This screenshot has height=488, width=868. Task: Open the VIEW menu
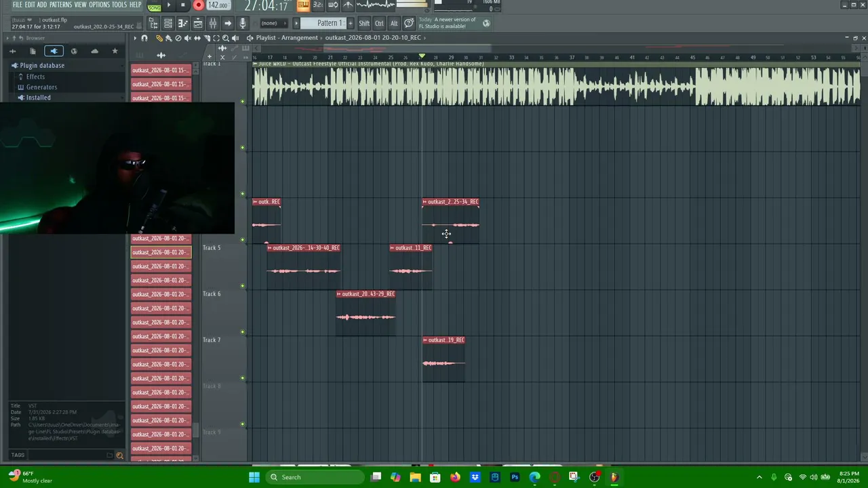coord(81,5)
